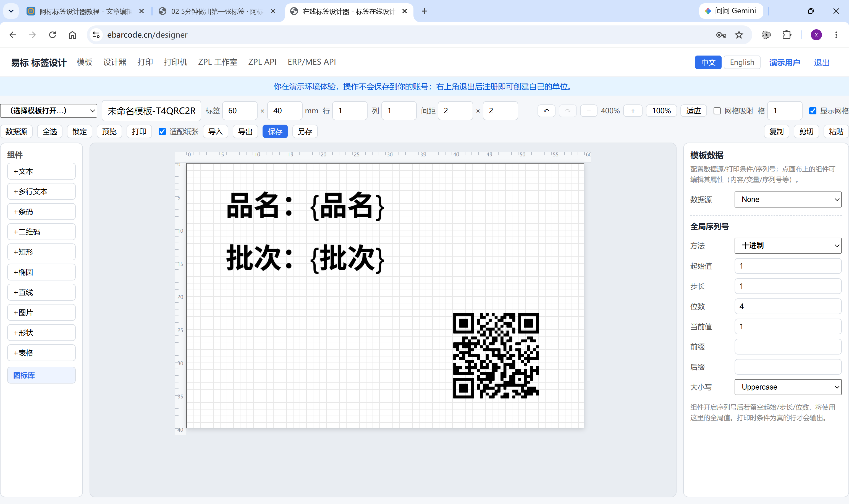Image resolution: width=849 pixels, height=504 pixels.
Task: Select the QR code on the canvas
Action: click(496, 356)
